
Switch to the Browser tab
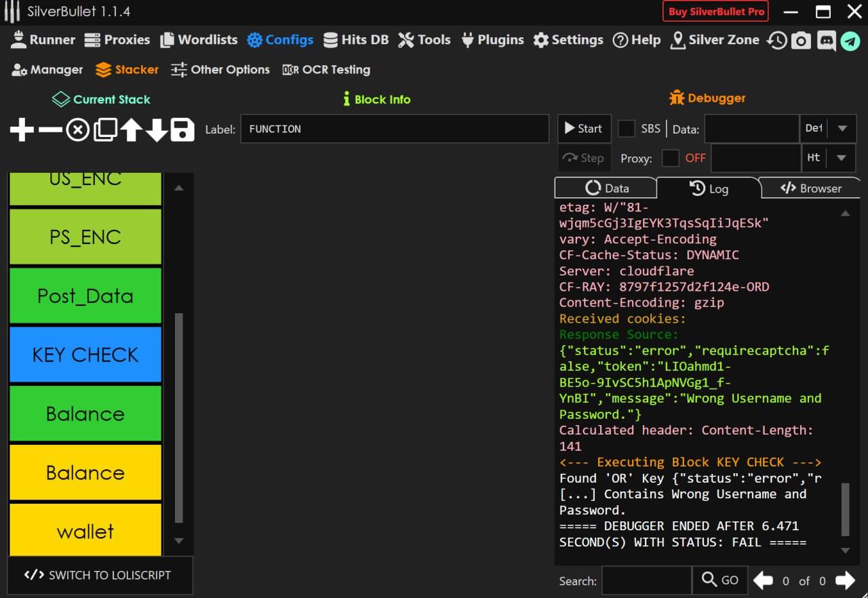click(810, 188)
